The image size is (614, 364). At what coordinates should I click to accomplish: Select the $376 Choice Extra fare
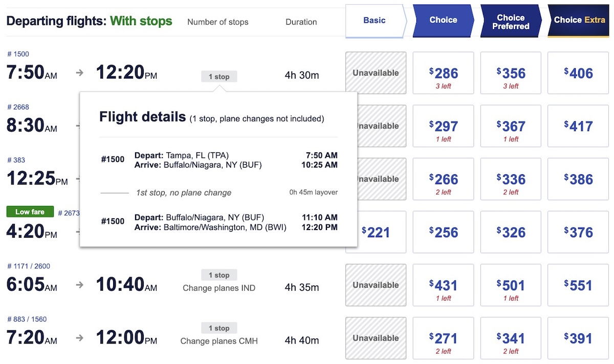coord(578,232)
